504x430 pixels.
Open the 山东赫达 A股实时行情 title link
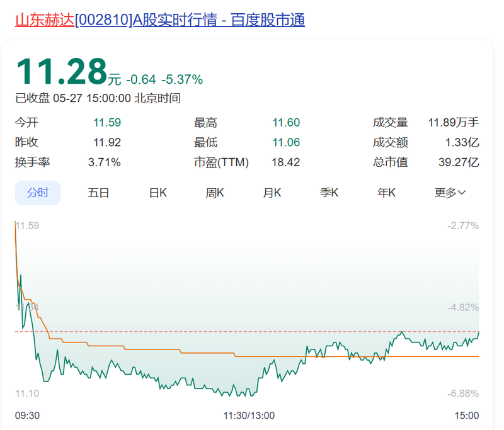pos(160,20)
